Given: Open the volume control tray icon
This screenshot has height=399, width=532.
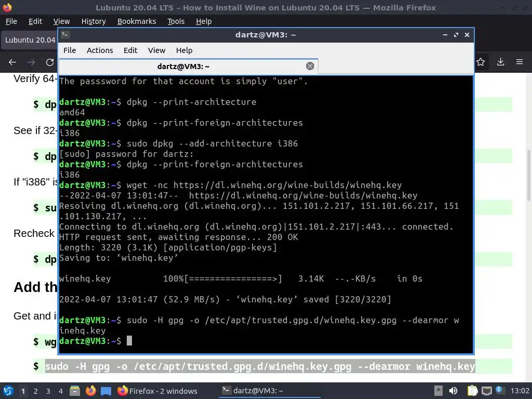Looking at the screenshot, I should 453,391.
